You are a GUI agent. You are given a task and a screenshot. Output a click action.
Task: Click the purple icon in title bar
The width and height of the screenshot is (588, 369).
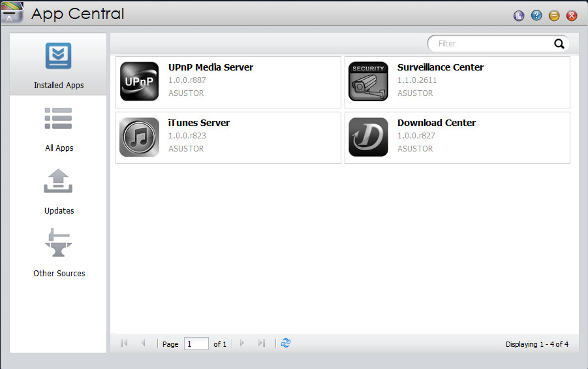[x=519, y=16]
